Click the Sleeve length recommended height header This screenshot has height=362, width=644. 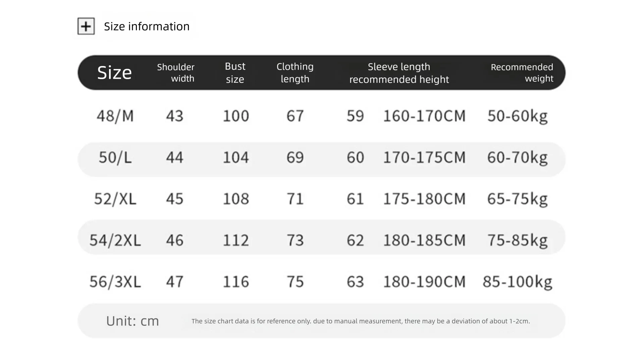(x=399, y=73)
